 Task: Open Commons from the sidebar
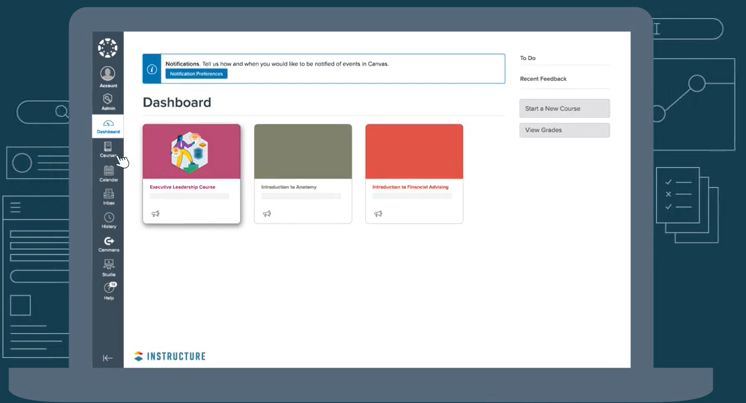(x=108, y=244)
